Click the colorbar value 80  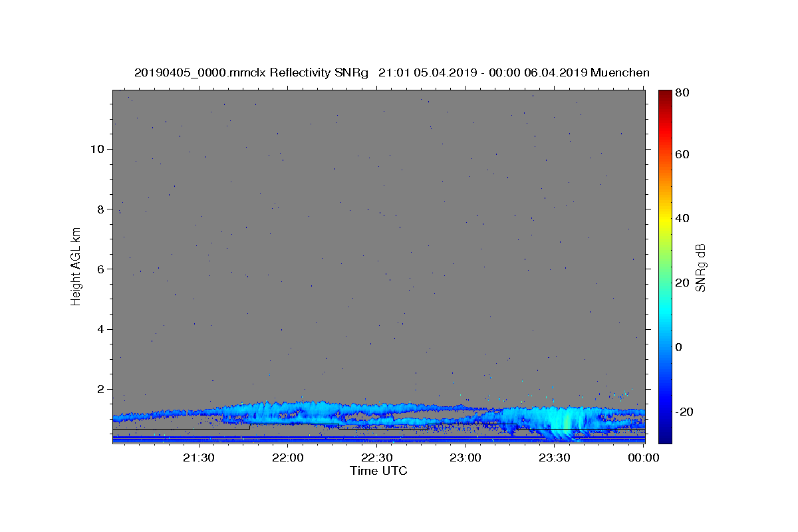coord(684,92)
